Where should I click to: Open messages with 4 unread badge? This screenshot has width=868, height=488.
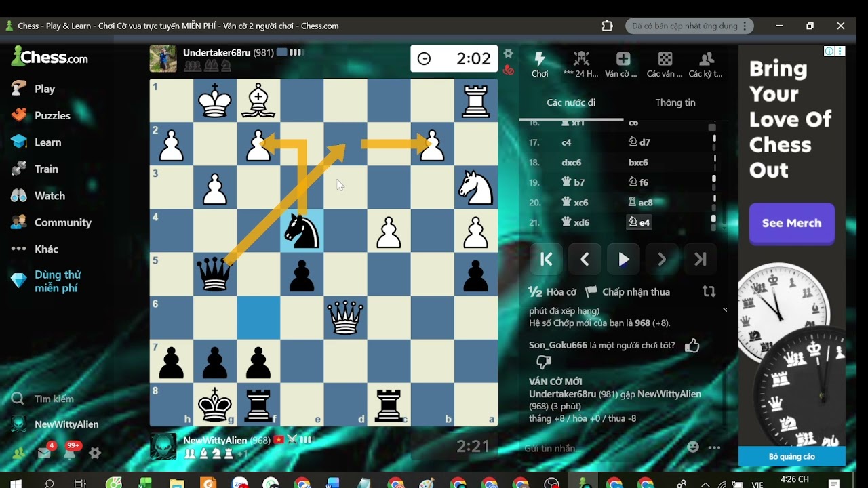(x=45, y=453)
